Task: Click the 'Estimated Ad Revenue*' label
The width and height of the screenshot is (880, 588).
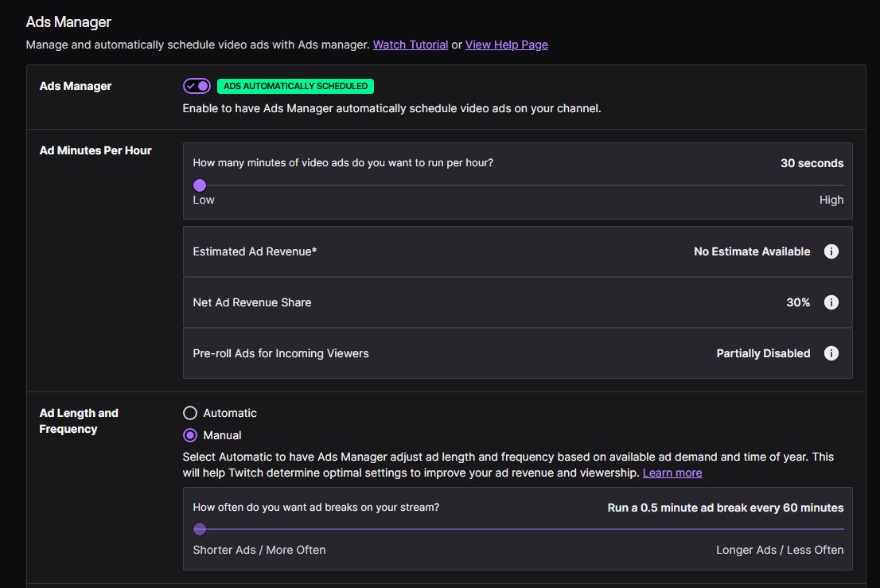Action: tap(255, 252)
